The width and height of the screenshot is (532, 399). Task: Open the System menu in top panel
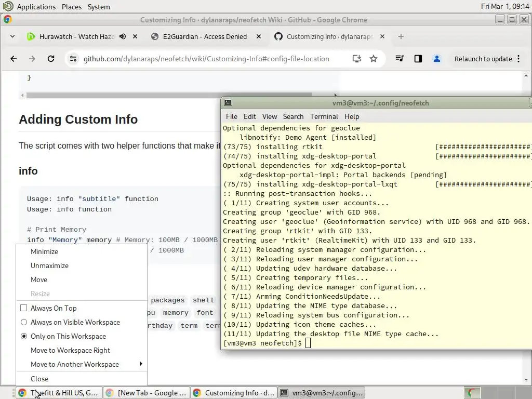99,7
